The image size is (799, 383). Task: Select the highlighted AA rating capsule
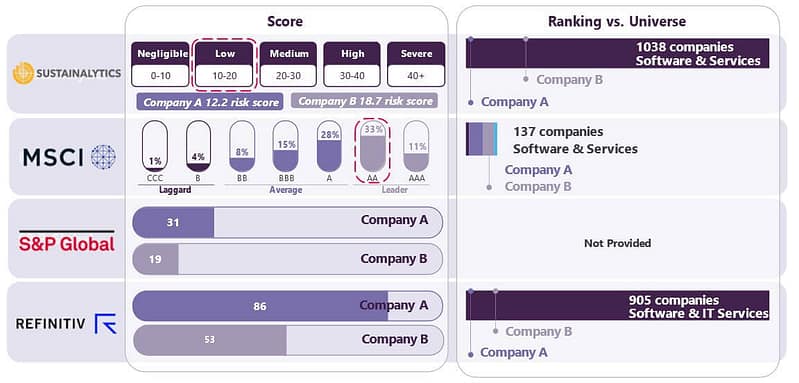coord(372,147)
